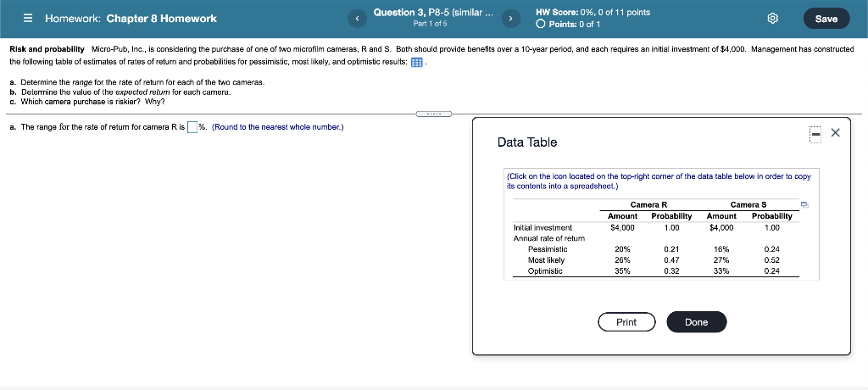Click the camera R range answer field
Image resolution: width=868 pixels, height=390 pixels.
(x=192, y=127)
